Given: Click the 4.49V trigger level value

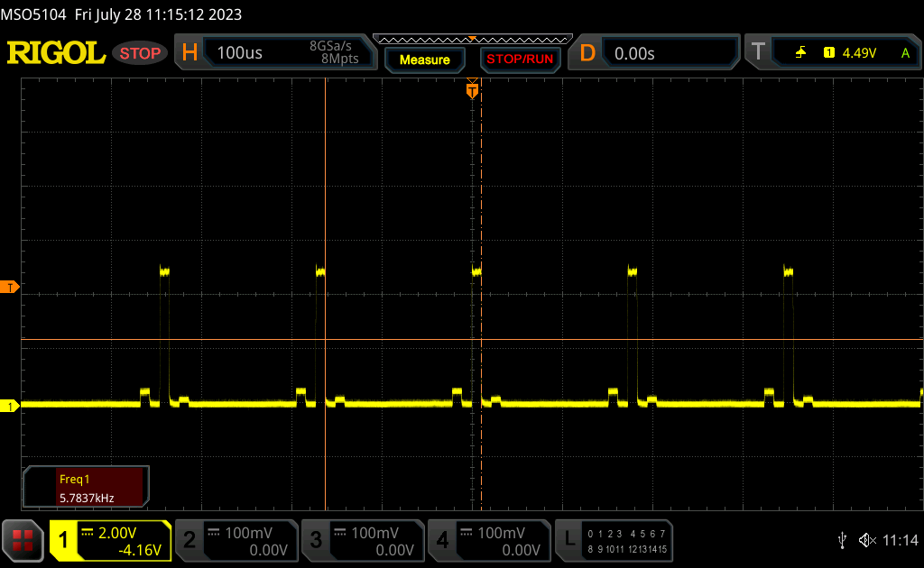Looking at the screenshot, I should (859, 53).
